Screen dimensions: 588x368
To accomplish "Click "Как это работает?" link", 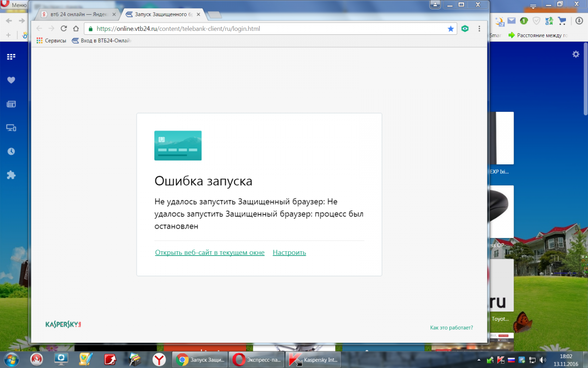I will [451, 328].
